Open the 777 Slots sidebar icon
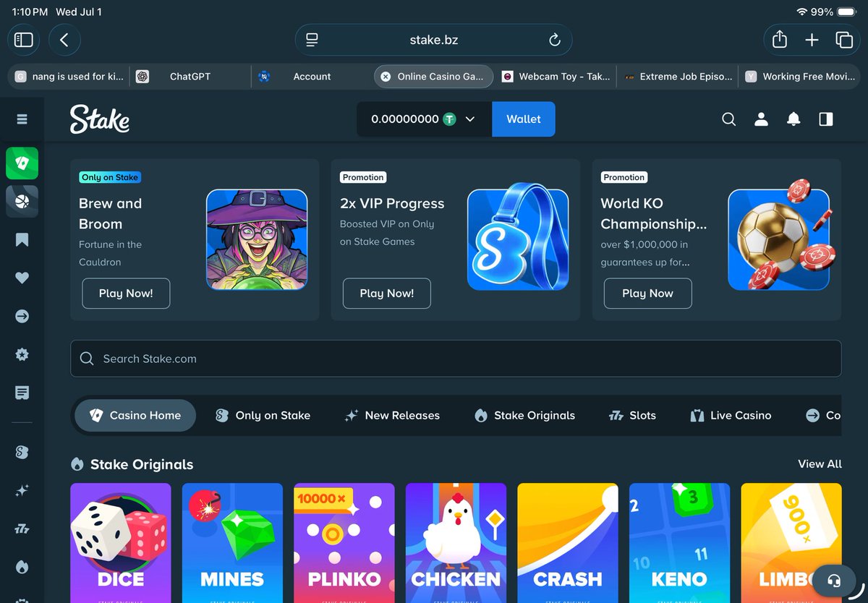868x603 pixels. [x=22, y=529]
